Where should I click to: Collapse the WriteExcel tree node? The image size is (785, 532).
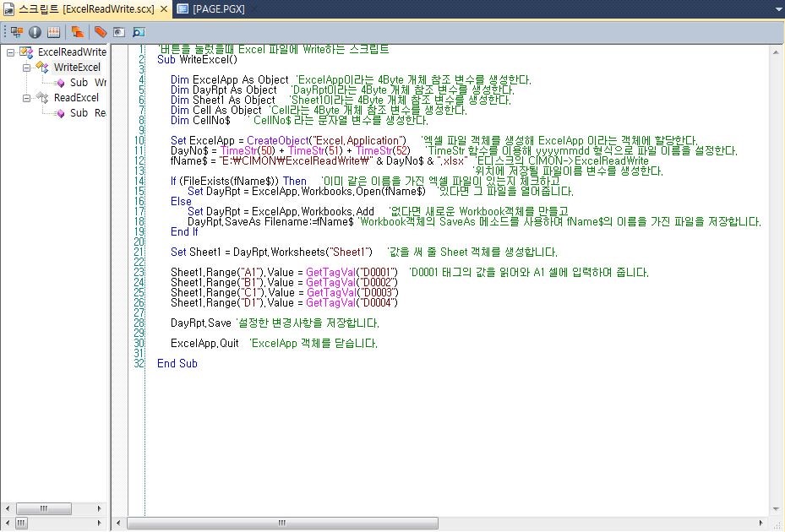pos(26,68)
